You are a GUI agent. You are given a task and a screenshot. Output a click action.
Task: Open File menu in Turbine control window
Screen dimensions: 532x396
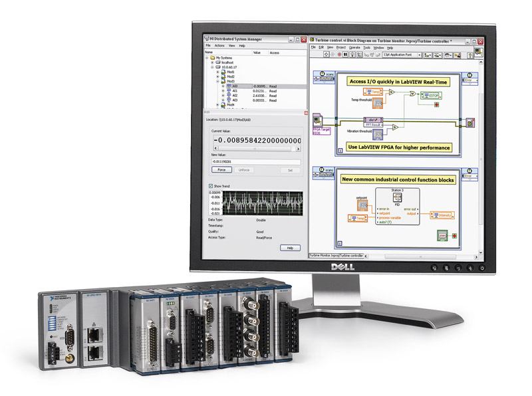click(313, 47)
